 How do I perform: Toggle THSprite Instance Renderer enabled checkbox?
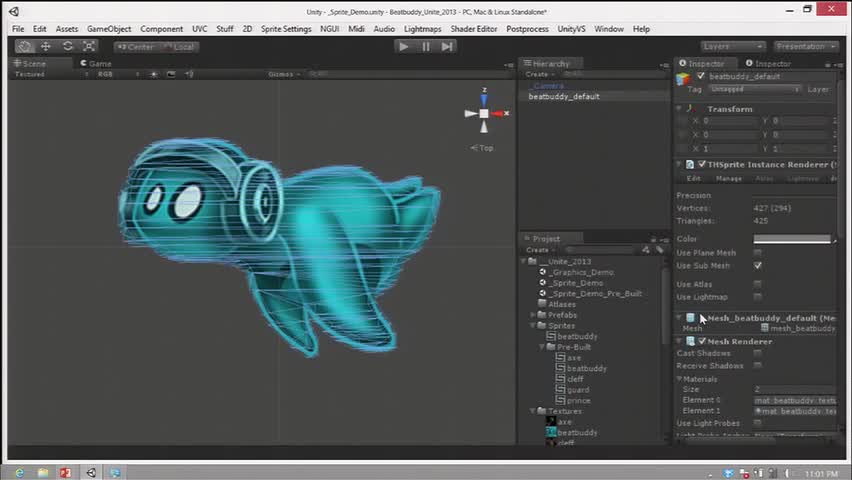pyautogui.click(x=701, y=164)
